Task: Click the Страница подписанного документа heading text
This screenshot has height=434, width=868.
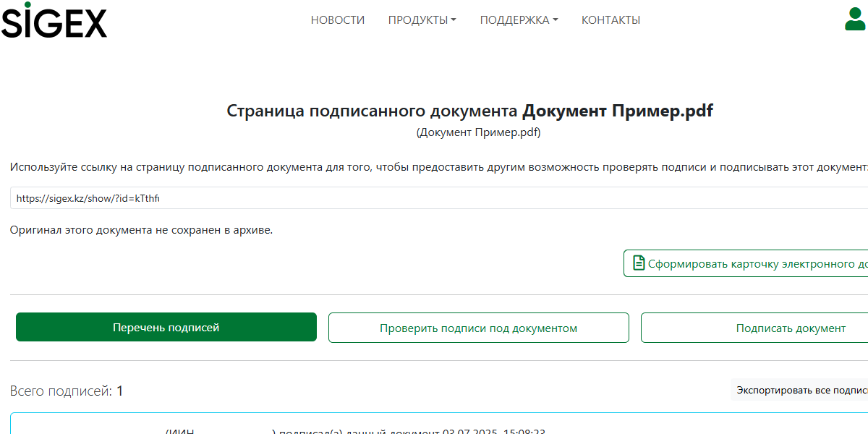Action: click(x=373, y=111)
